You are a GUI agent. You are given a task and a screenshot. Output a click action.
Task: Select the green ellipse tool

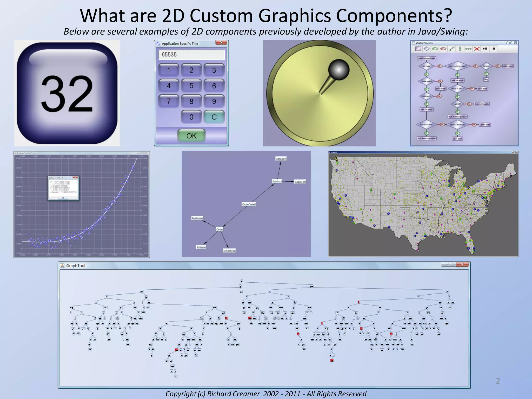pyautogui.click(x=435, y=49)
